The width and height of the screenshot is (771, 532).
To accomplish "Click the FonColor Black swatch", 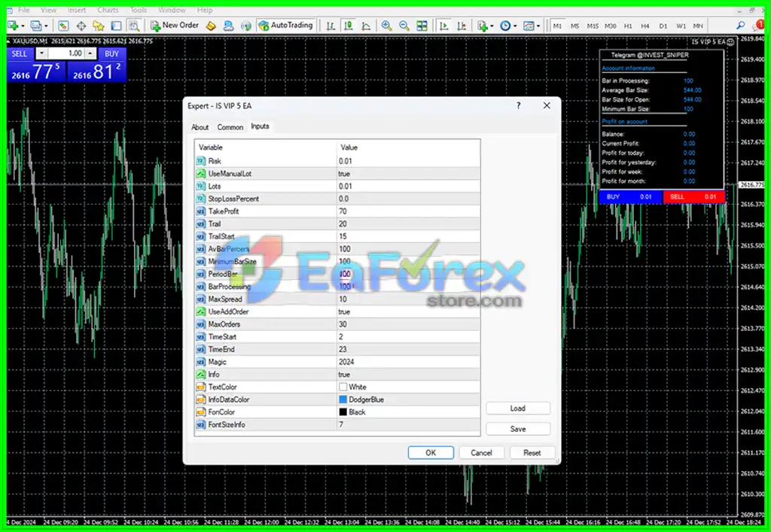I will [x=343, y=412].
